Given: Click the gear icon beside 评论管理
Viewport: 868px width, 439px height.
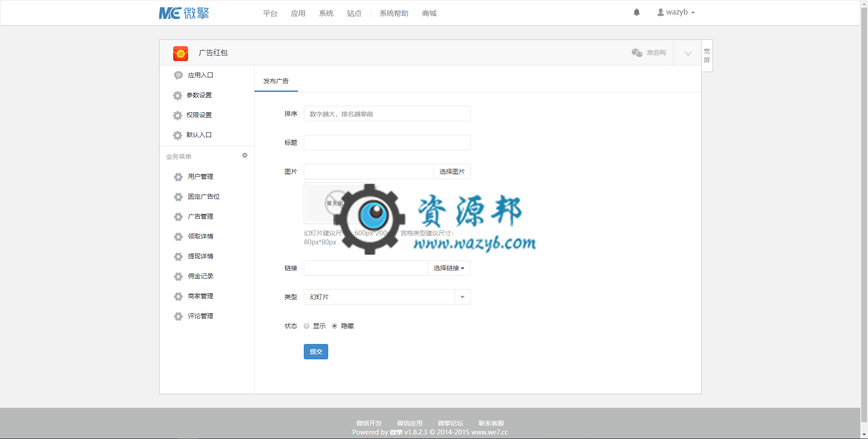Looking at the screenshot, I should [x=179, y=316].
